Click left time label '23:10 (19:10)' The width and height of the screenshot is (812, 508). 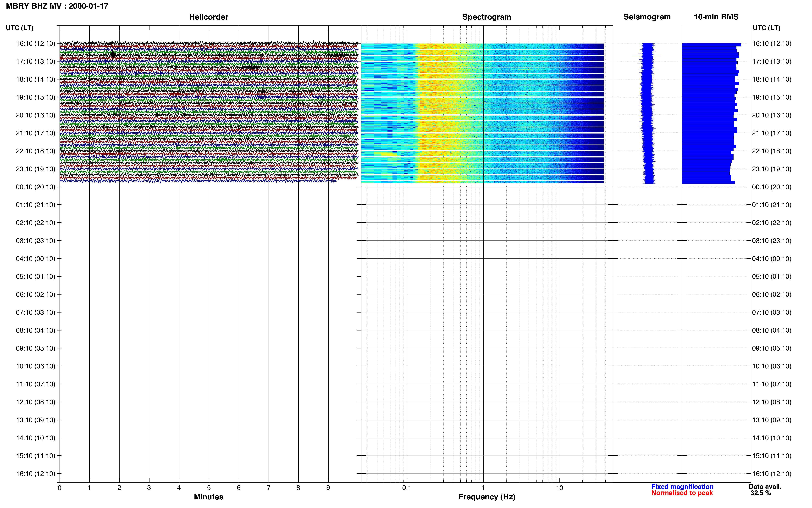click(36, 169)
